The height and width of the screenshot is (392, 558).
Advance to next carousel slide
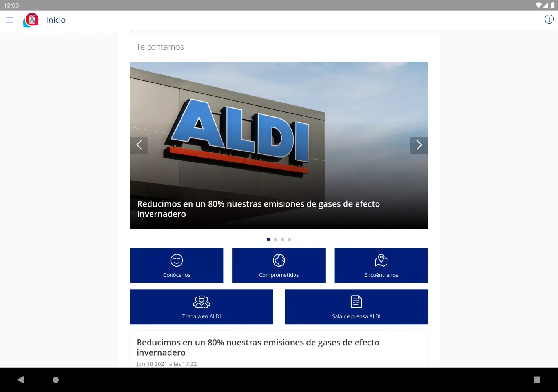(x=419, y=145)
